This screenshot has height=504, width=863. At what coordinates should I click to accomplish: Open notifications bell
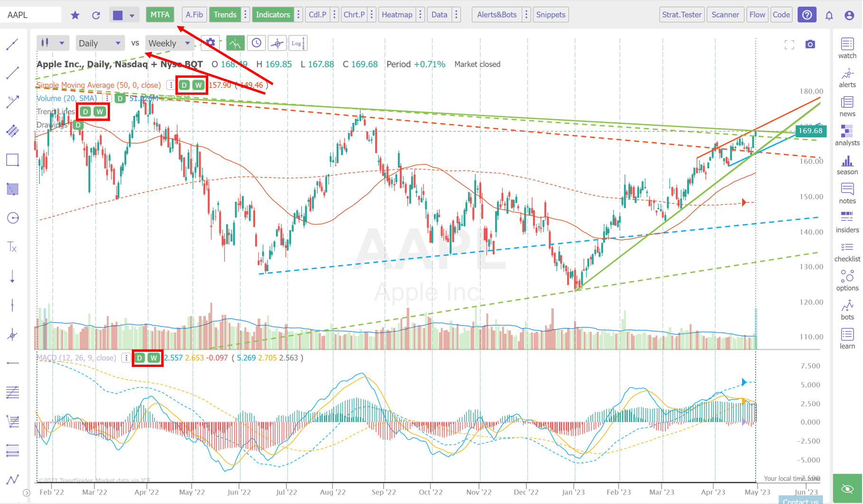pyautogui.click(x=829, y=15)
